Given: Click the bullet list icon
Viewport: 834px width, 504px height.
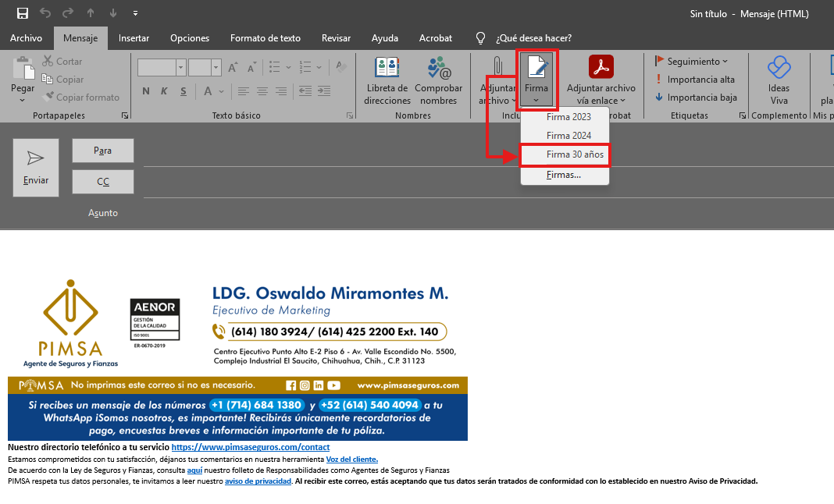Looking at the screenshot, I should tap(274, 68).
